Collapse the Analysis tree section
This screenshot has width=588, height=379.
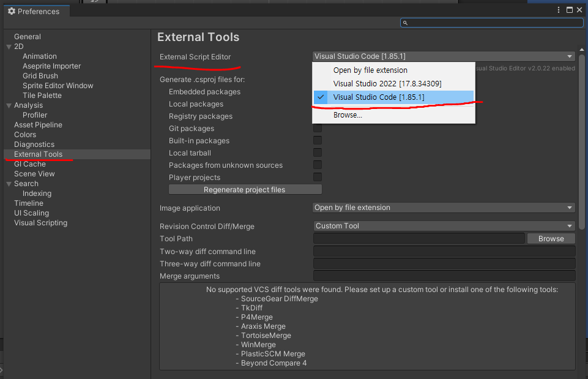pyautogui.click(x=9, y=105)
